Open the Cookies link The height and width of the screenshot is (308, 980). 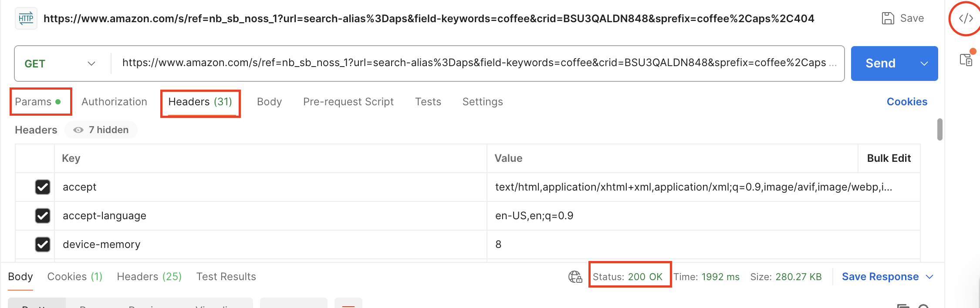(907, 102)
